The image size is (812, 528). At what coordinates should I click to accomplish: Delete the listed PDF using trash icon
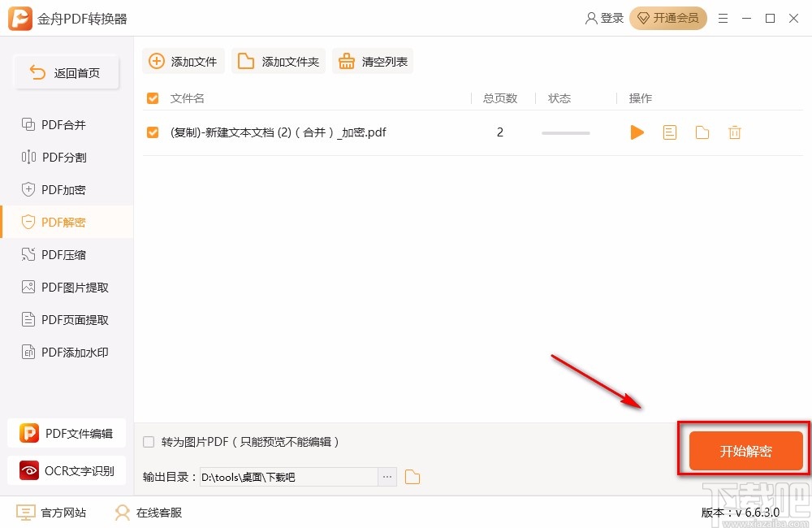point(735,132)
